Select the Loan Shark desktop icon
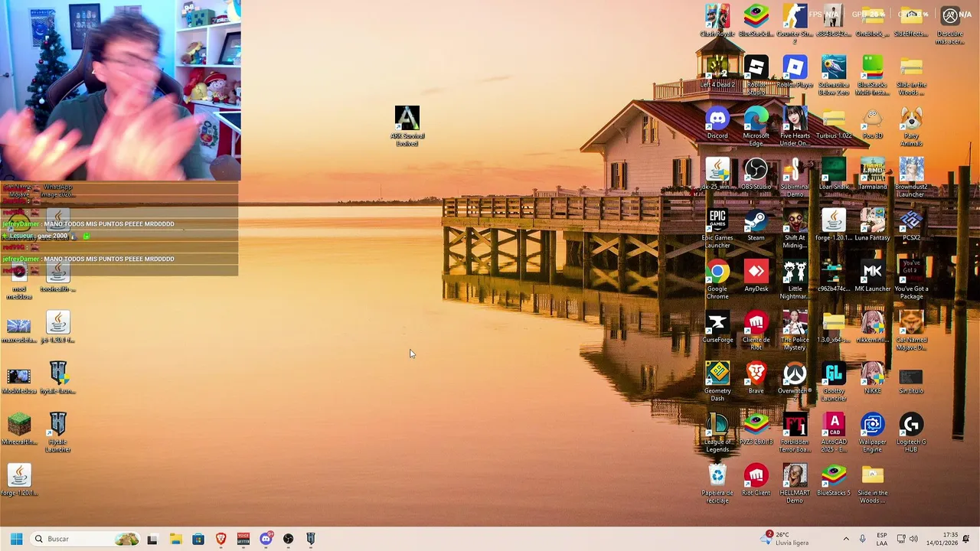Viewport: 980px width, 551px height. click(x=834, y=175)
